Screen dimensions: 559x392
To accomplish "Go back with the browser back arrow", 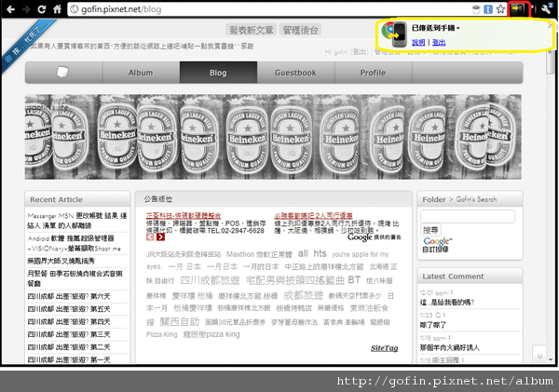I will point(10,9).
